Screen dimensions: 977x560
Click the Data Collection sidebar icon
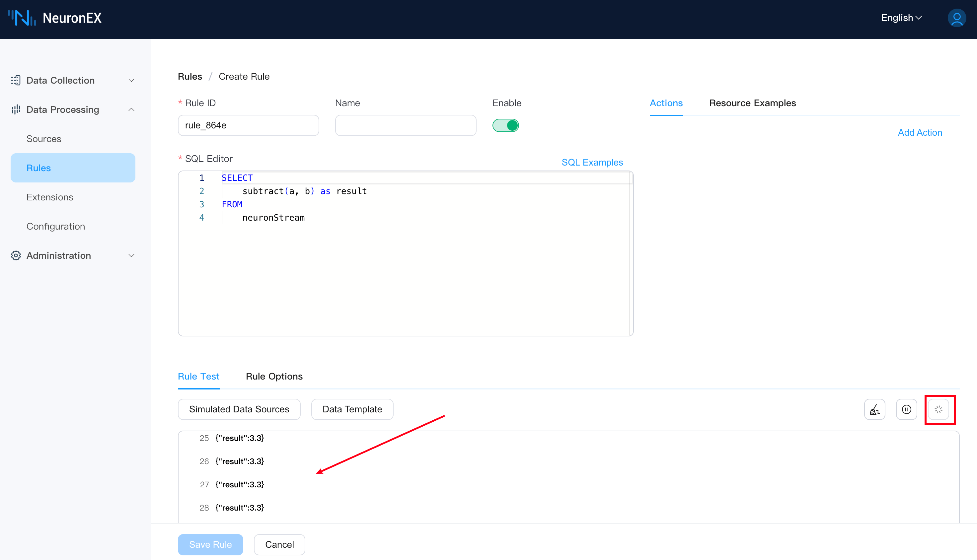coord(16,80)
